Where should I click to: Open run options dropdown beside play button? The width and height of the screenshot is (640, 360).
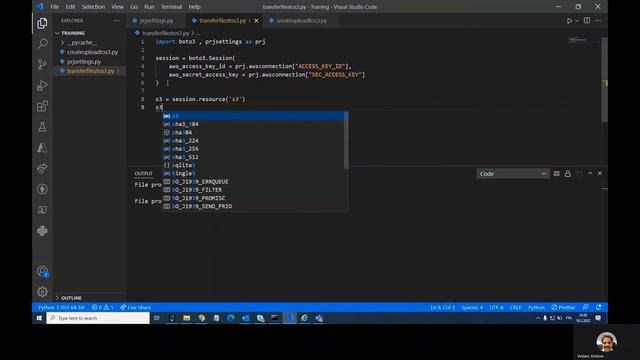tap(576, 20)
